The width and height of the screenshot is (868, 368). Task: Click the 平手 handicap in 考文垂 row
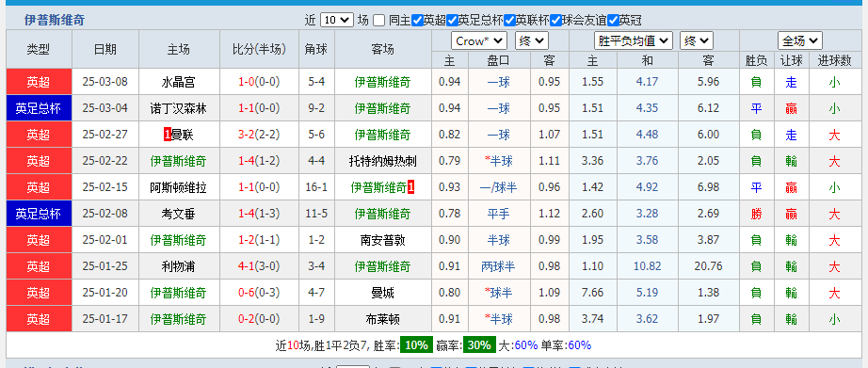[x=498, y=214]
